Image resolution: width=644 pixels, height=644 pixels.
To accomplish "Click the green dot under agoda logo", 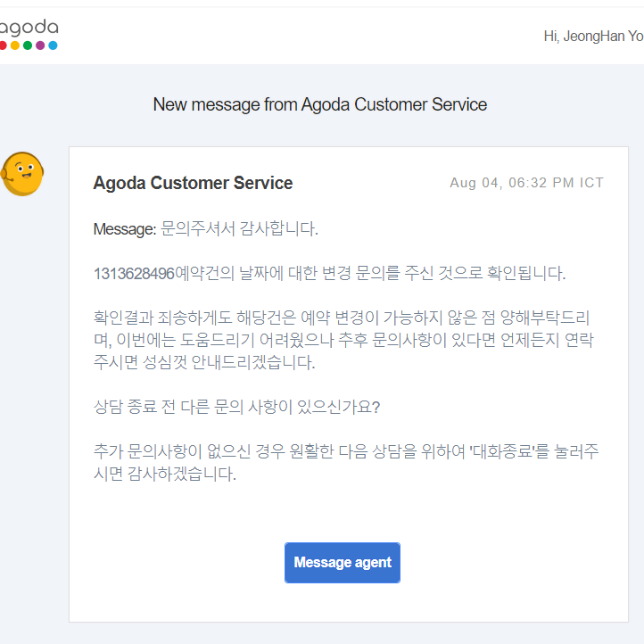I will click(28, 45).
